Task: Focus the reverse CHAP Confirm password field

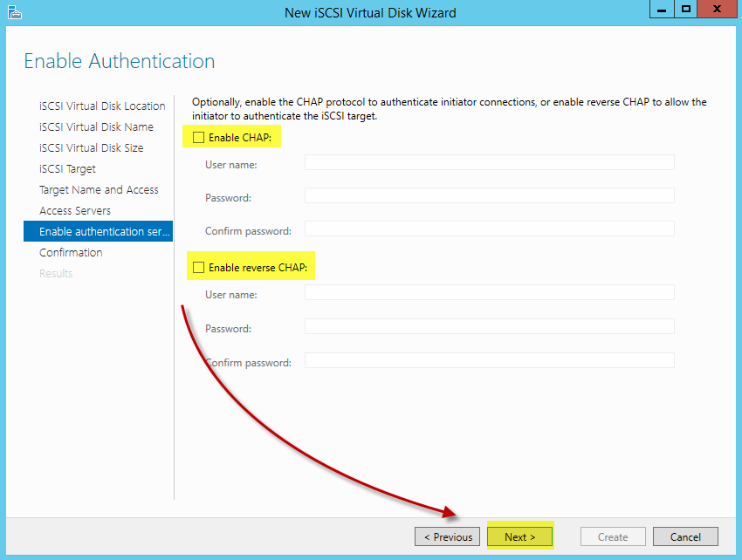Action: (490, 360)
